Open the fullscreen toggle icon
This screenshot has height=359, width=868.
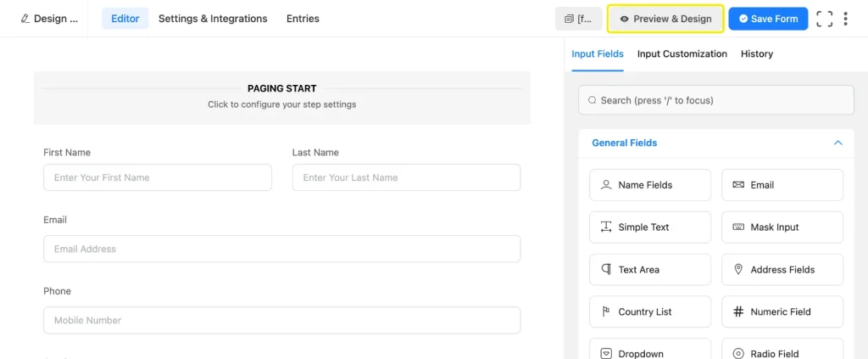click(824, 19)
